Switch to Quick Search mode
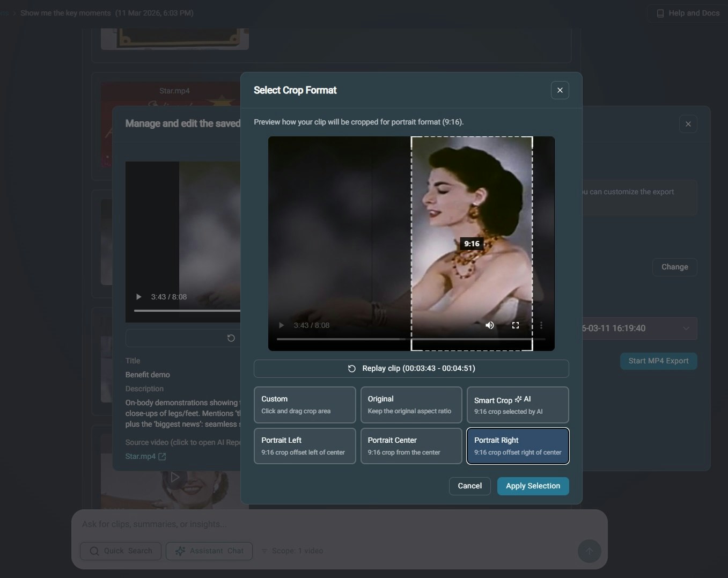 tap(121, 551)
